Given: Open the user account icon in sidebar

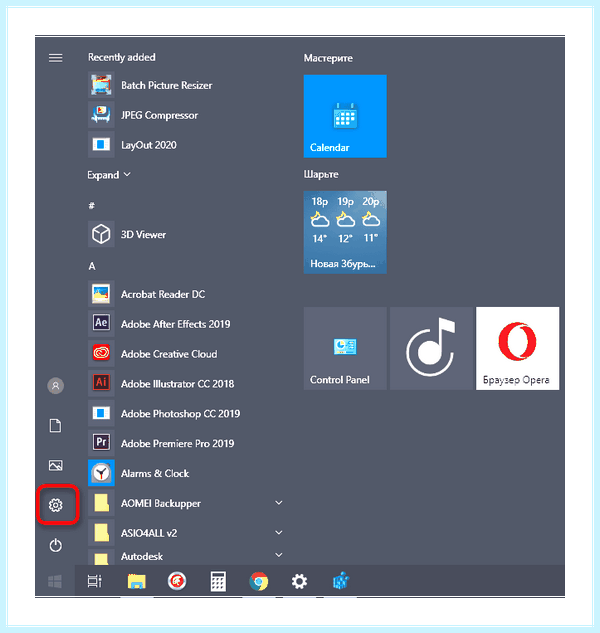Looking at the screenshot, I should [56, 386].
